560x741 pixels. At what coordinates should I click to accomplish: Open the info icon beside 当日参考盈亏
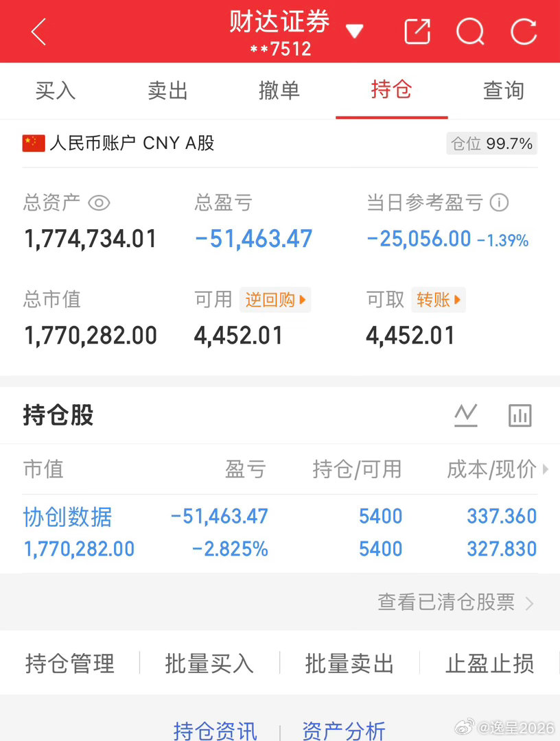[x=499, y=202]
